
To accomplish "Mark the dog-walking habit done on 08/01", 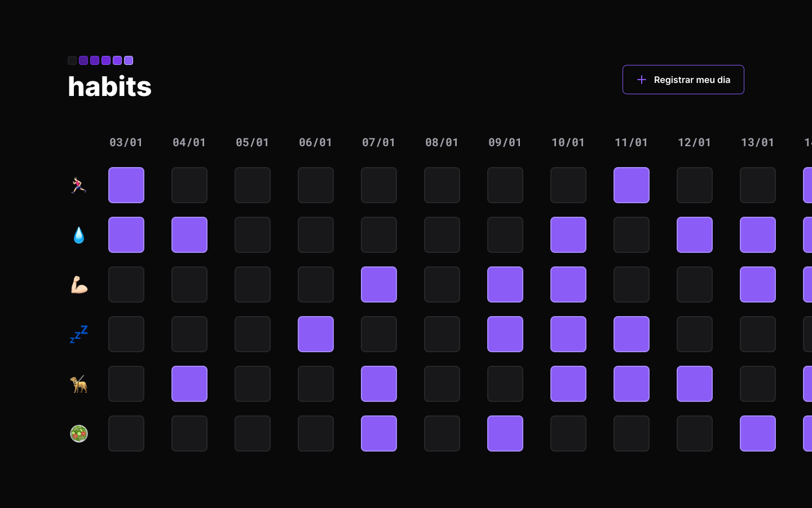I will (442, 384).
